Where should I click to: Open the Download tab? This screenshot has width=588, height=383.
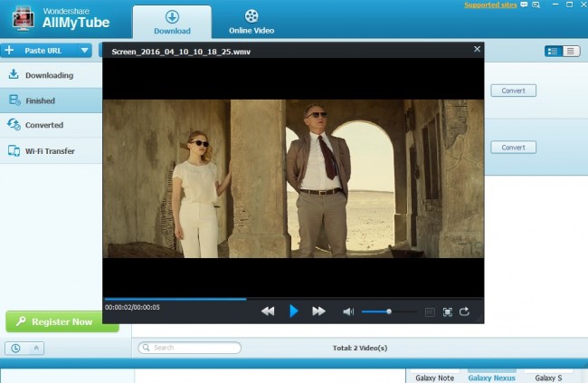172,22
